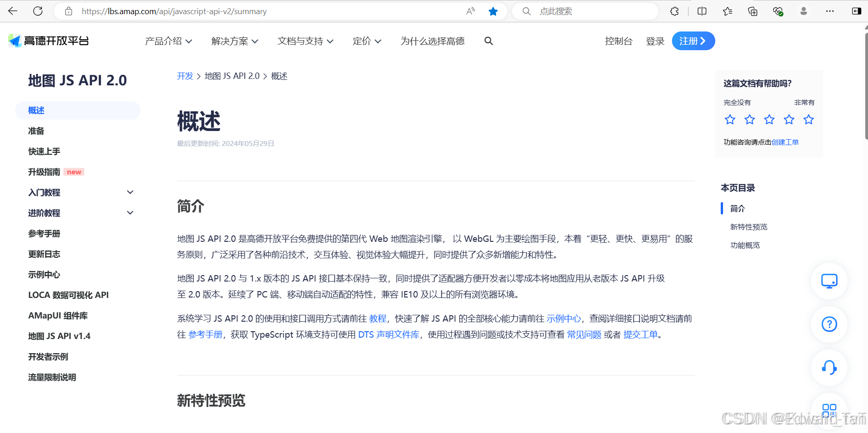The height and width of the screenshot is (433, 868).
Task: Open 流量限制说明 in the sidebar
Action: [x=52, y=377]
